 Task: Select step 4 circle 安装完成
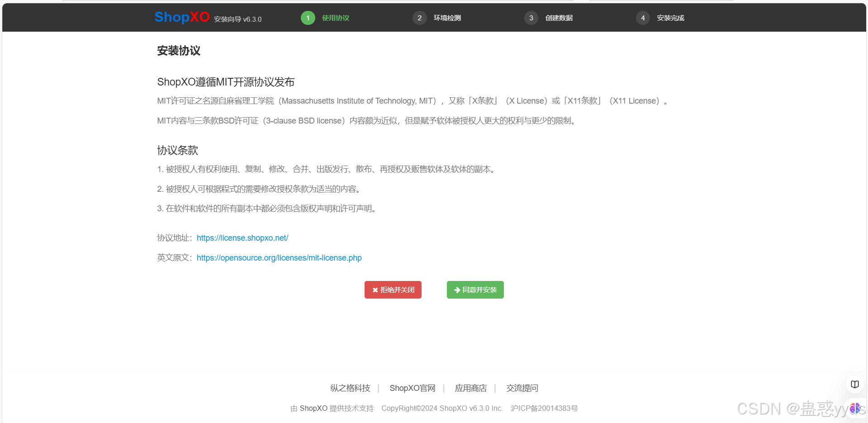(x=643, y=18)
